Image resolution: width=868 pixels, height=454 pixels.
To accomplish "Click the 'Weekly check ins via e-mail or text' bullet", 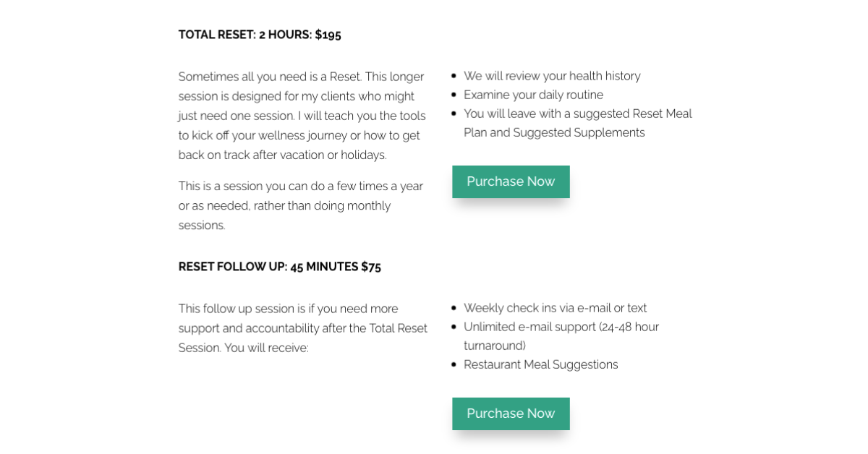I will coord(555,308).
